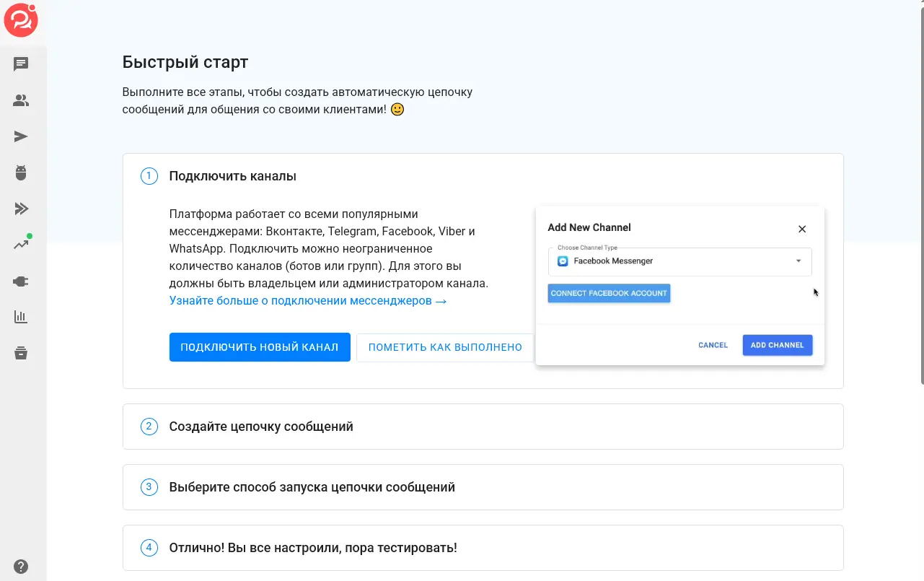This screenshot has width=924, height=581.
Task: Open the audience (contacts) sidebar icon
Action: click(21, 100)
